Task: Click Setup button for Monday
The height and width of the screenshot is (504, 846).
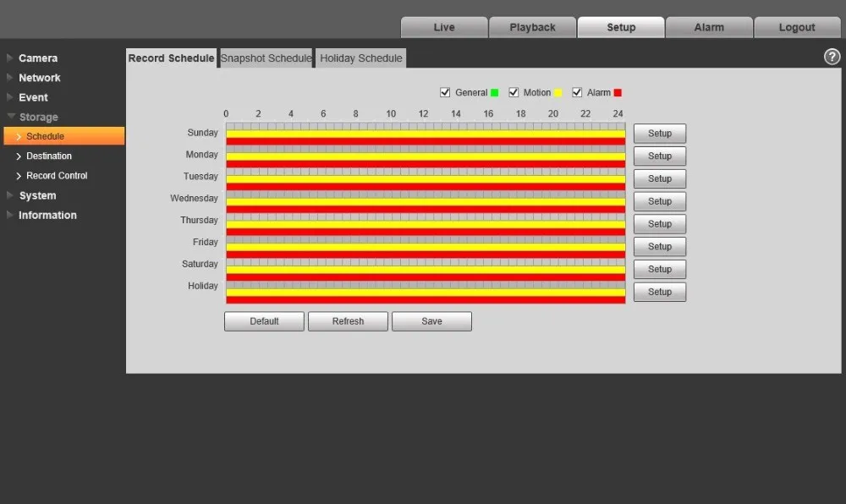Action: (659, 156)
